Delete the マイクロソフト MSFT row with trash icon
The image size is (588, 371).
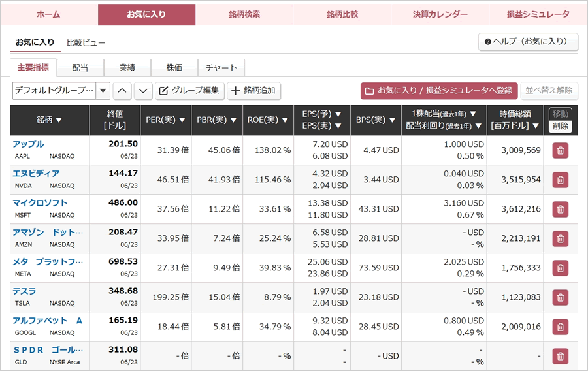click(x=561, y=209)
